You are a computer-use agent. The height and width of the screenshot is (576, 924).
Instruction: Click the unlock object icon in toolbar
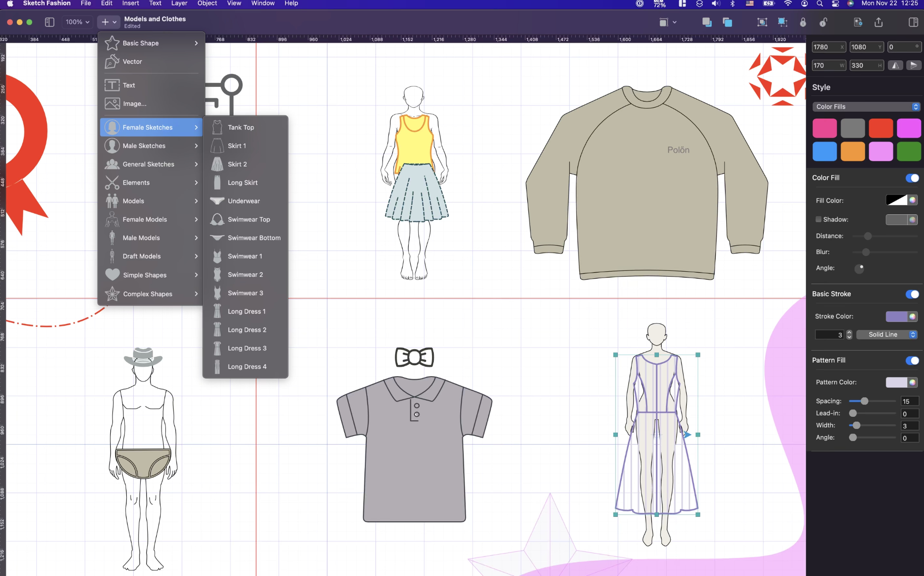coord(823,22)
